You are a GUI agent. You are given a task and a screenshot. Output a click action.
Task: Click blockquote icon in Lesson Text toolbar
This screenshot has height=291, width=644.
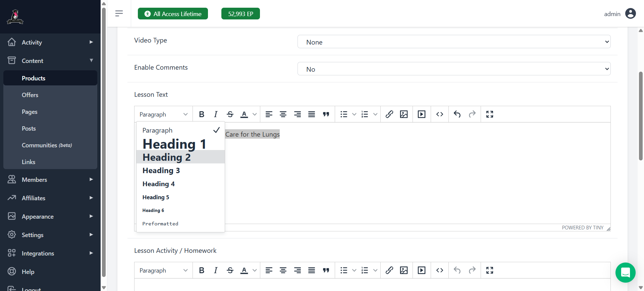326,115
